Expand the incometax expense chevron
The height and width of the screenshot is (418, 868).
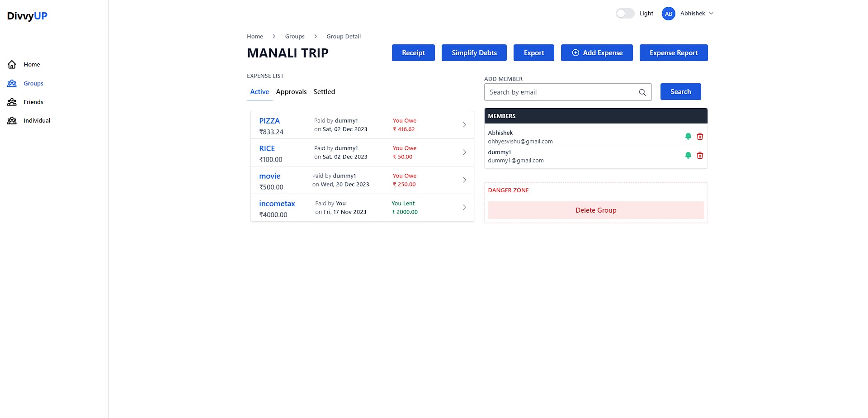[x=464, y=208]
